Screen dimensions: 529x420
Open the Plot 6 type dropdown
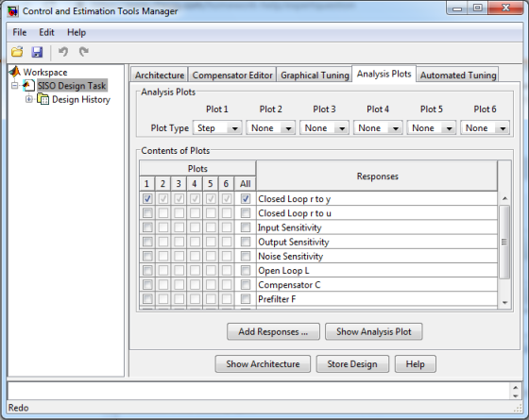[x=485, y=128]
